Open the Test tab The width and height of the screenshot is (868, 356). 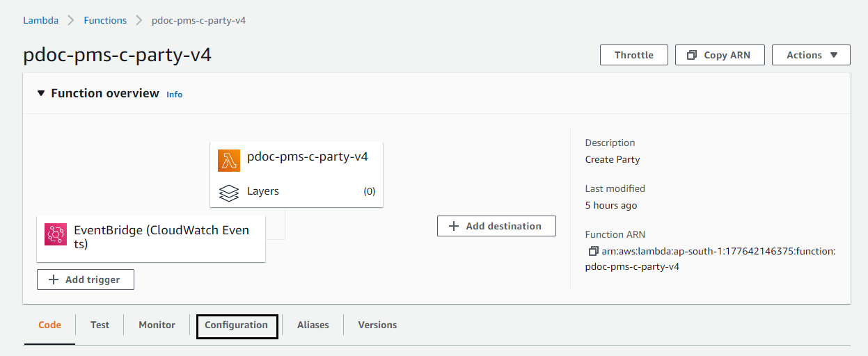tap(100, 325)
